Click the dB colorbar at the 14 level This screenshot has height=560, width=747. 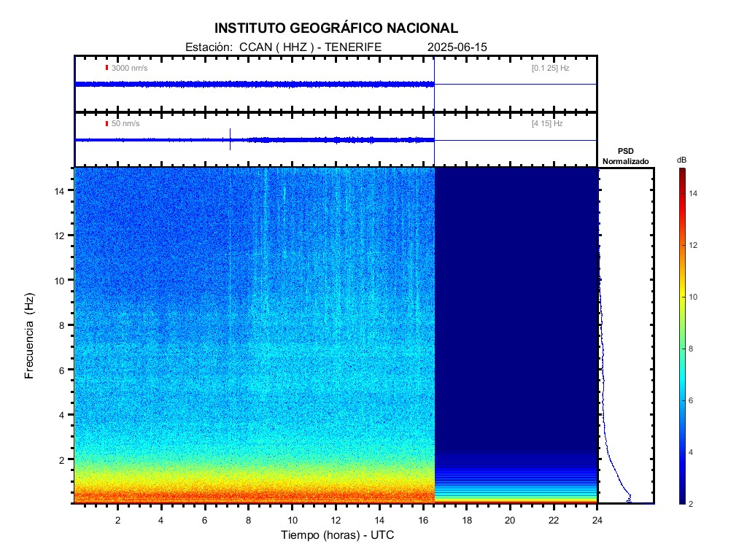[x=683, y=193]
